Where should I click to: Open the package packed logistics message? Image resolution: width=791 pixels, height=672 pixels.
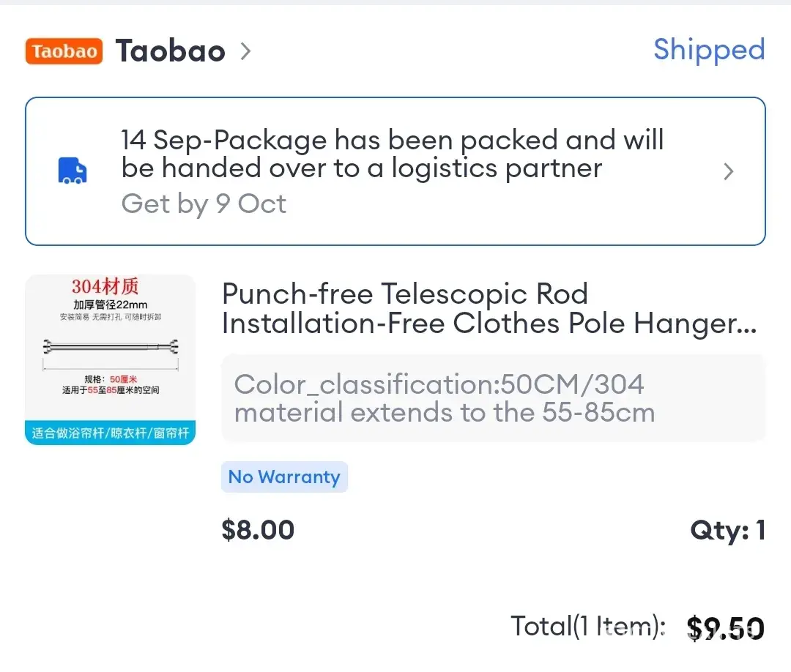click(x=392, y=154)
